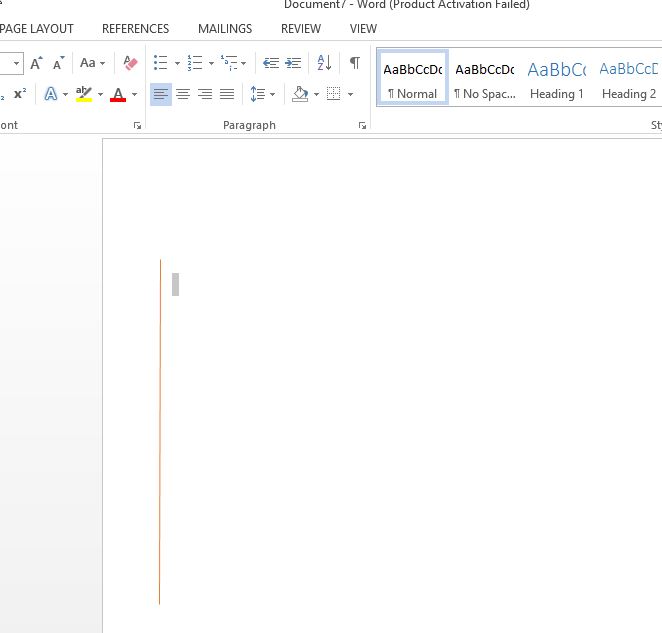
Task: Apply yellow text highlight color
Action: click(x=84, y=94)
